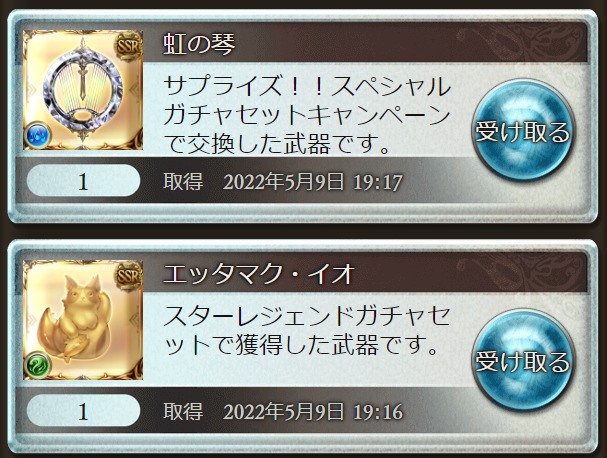This screenshot has height=458, width=607.
Task: Select the エッタマク・イオ title text
Action: click(259, 273)
